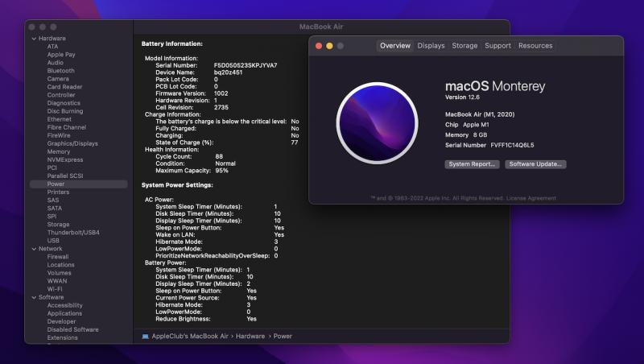Screen dimensions: 644x364
Task: Close the About This Mac window
Action: [x=319, y=46]
